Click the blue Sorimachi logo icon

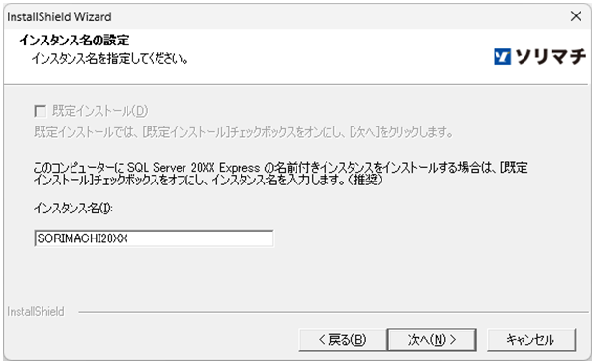(502, 57)
